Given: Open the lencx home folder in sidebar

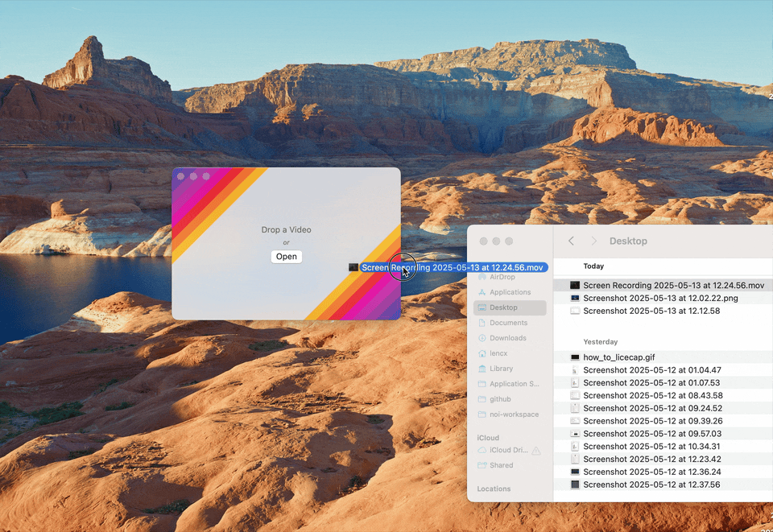Looking at the screenshot, I should pos(510,353).
